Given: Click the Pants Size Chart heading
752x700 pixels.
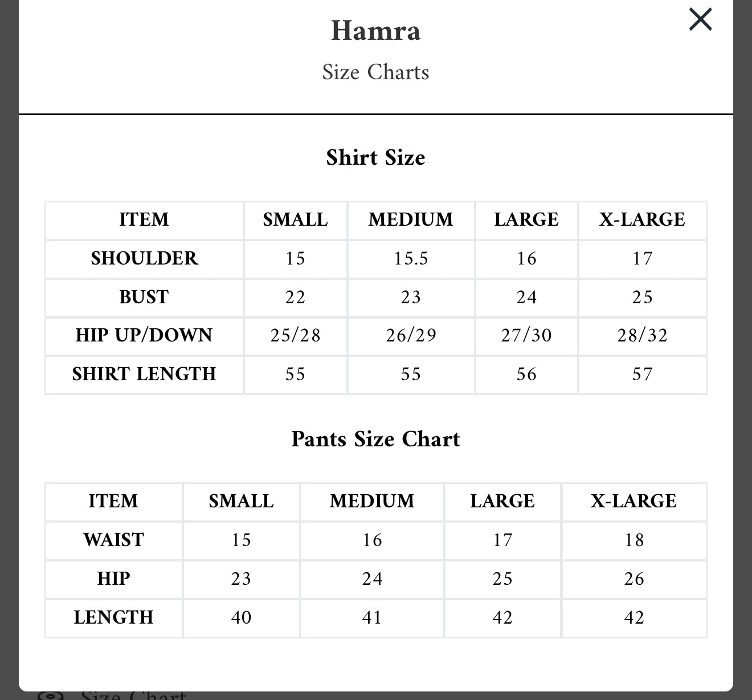Looking at the screenshot, I should point(375,439).
